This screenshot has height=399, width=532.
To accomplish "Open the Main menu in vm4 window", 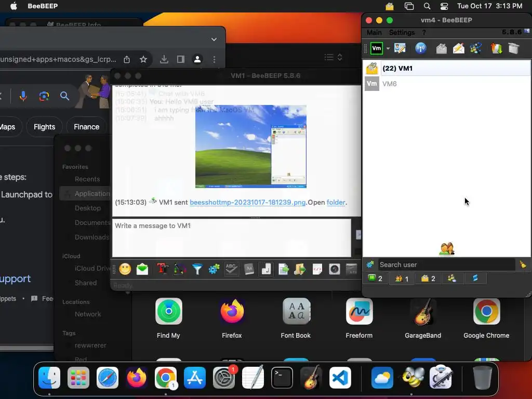I will pos(374,33).
